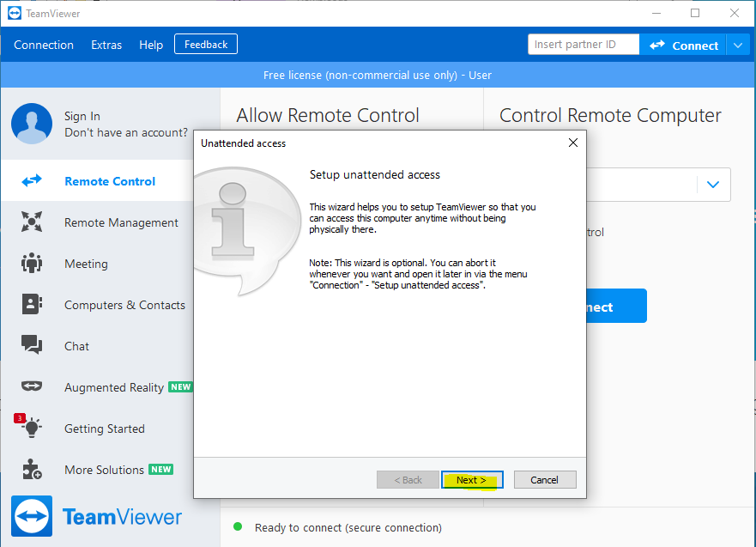
Task: Cancel the unattended access wizard
Action: tap(544, 480)
